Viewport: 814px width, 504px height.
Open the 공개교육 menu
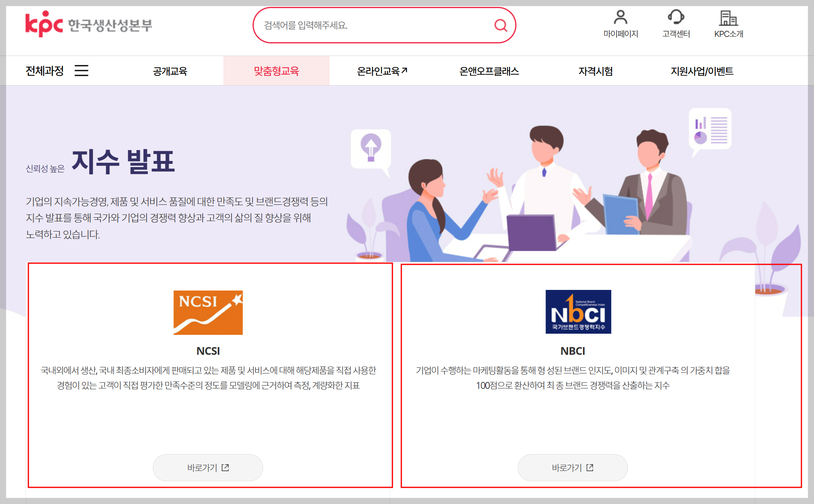170,71
